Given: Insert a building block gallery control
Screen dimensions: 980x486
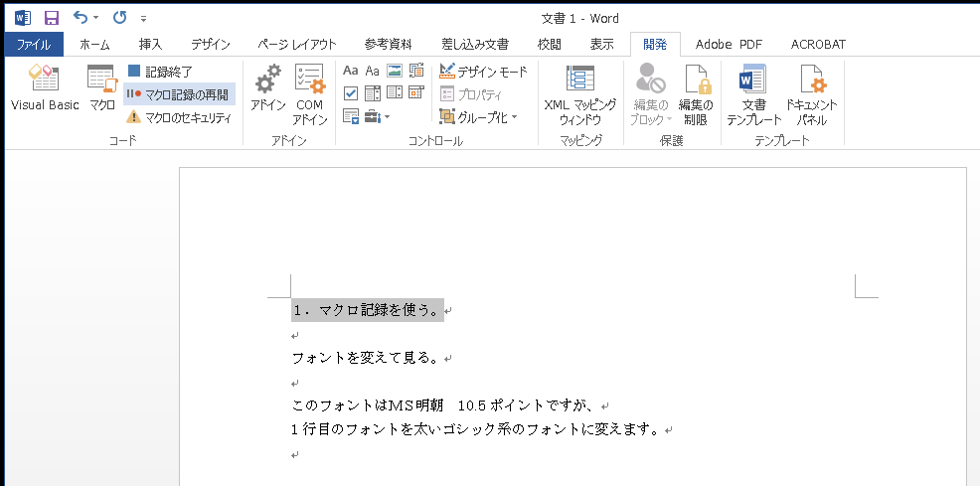Looking at the screenshot, I should pyautogui.click(x=416, y=71).
